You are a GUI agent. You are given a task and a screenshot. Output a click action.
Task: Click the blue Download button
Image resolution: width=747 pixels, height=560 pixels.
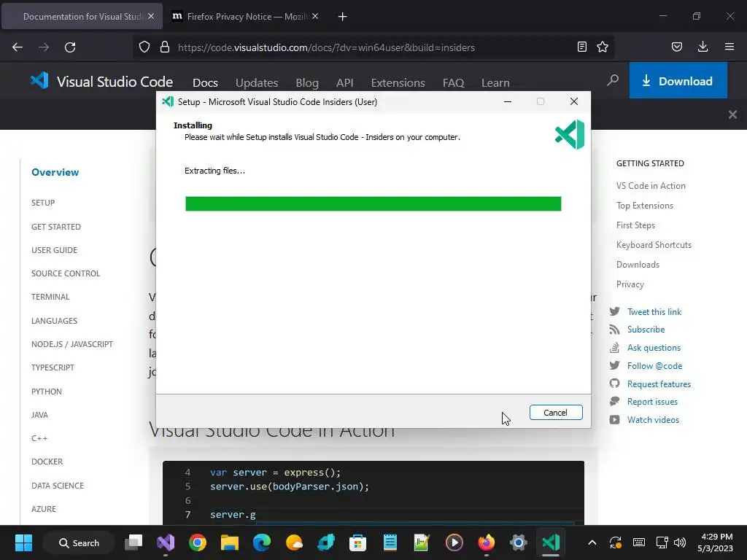[678, 80]
